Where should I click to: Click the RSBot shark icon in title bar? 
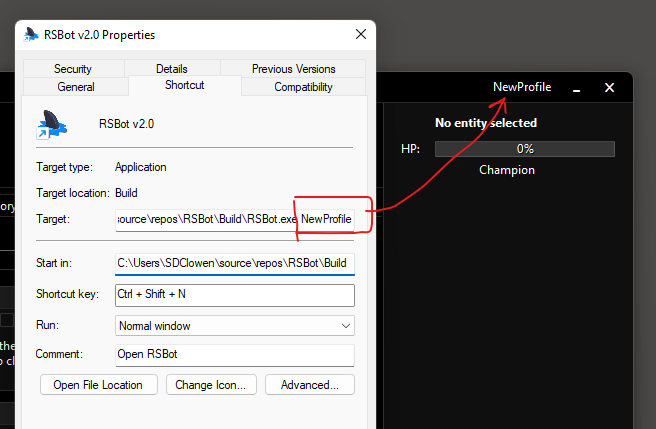[31, 35]
